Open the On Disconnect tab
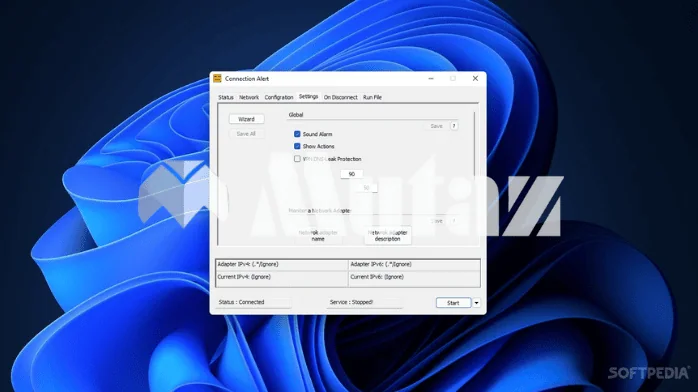 [340, 97]
